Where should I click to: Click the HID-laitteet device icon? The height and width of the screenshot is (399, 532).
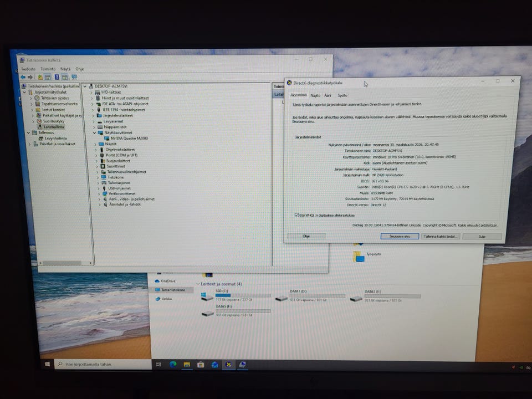(x=98, y=92)
